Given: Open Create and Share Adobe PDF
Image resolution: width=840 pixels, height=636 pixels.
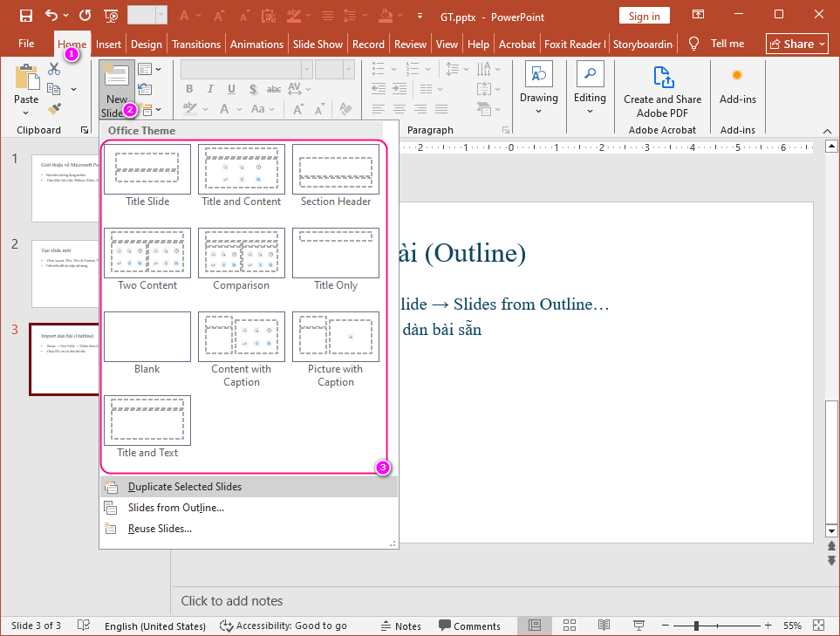Looking at the screenshot, I should pos(661,85).
